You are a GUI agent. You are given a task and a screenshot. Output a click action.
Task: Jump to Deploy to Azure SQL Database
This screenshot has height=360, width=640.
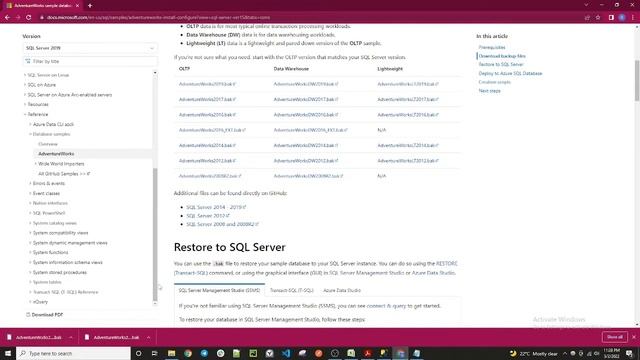click(x=510, y=73)
